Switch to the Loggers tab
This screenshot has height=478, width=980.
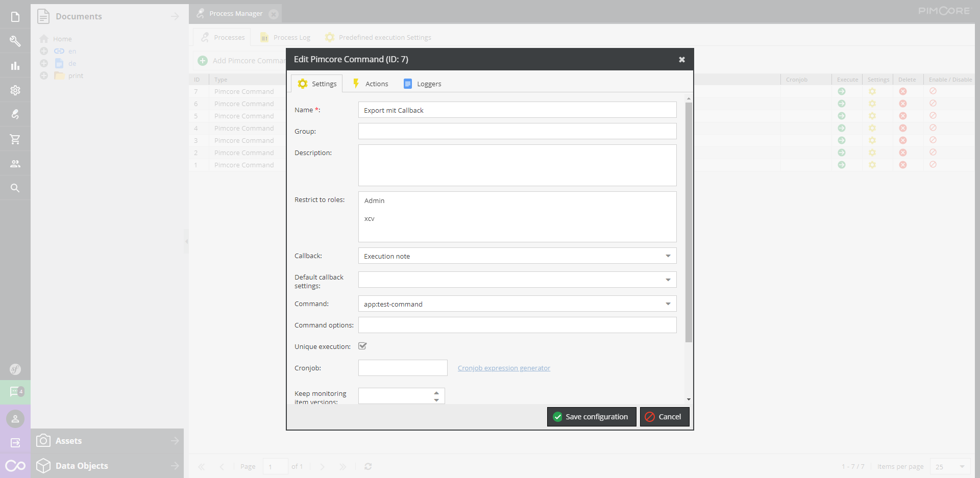point(423,84)
